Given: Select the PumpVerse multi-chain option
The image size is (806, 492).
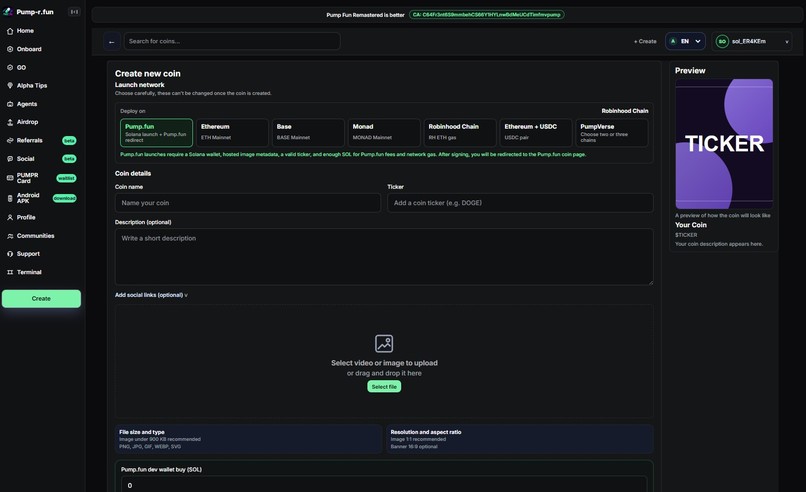Looking at the screenshot, I should (x=612, y=133).
